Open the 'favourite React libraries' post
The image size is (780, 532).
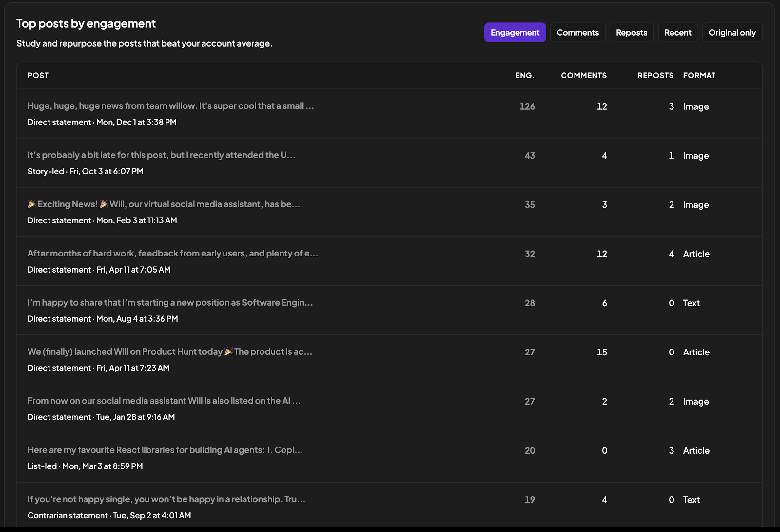click(165, 450)
